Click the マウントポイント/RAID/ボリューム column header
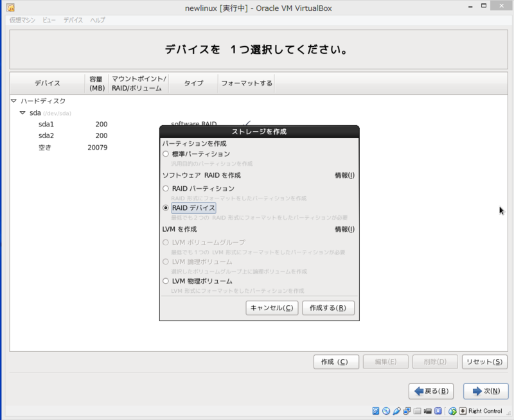Screen dimensions: 514x420 [x=139, y=83]
